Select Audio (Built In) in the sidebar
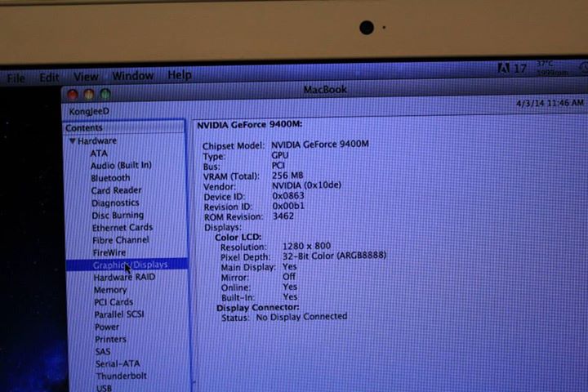 coord(121,166)
